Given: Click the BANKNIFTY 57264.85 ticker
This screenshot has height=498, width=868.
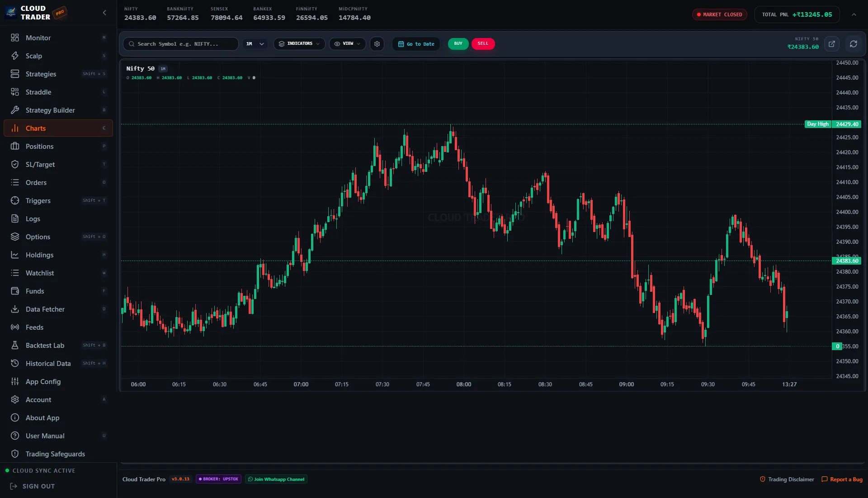Looking at the screenshot, I should (183, 14).
